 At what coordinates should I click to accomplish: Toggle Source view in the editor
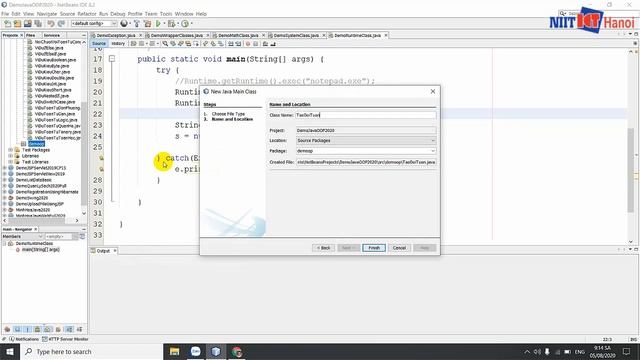99,44
